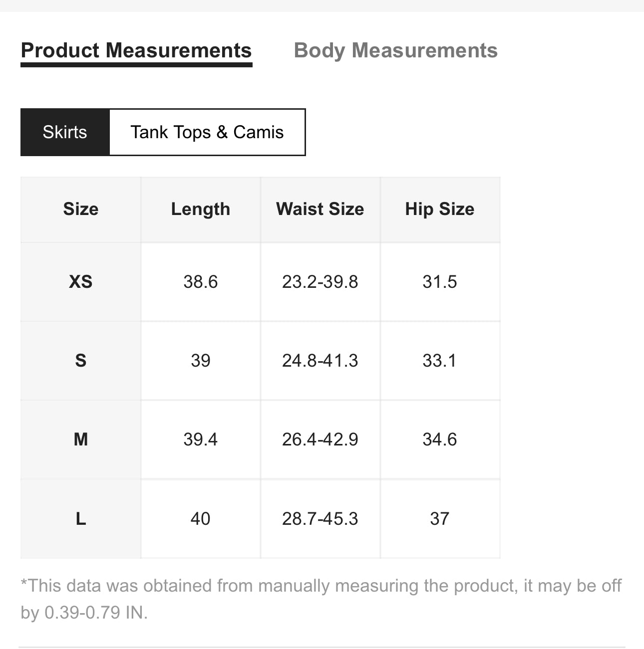Switch to the Body Measurements tab

(395, 51)
